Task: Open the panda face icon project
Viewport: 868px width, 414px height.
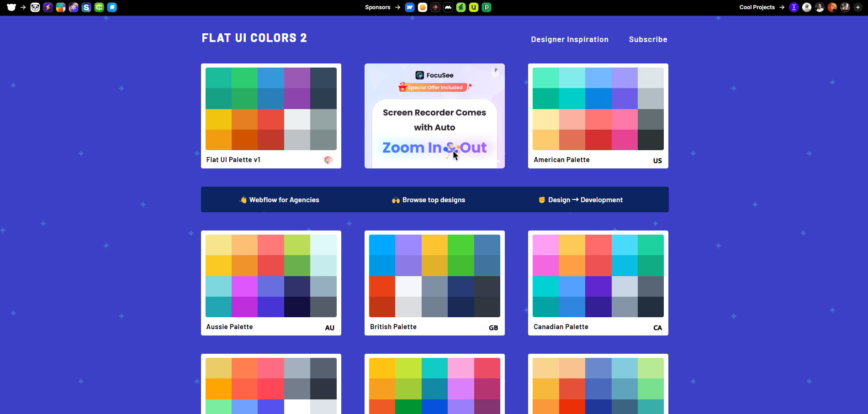Action: point(35,7)
